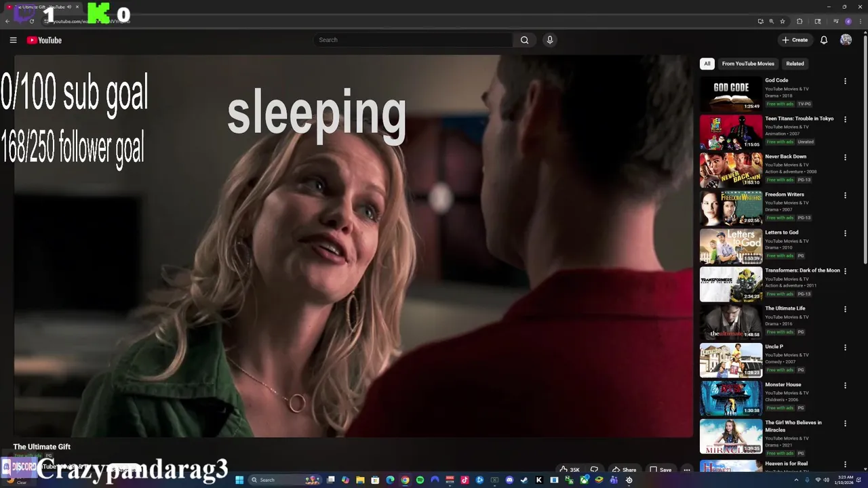Image resolution: width=868 pixels, height=488 pixels.
Task: Save the video to a playlist
Action: coord(660,469)
